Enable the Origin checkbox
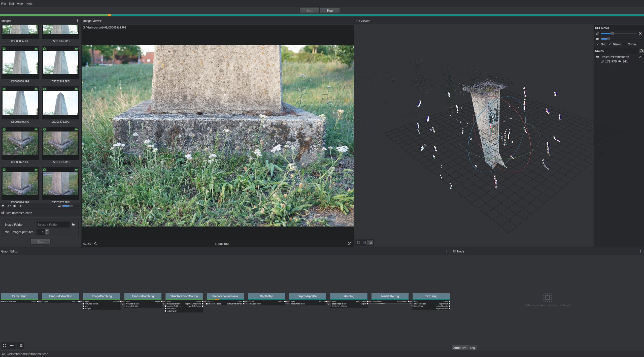The width and height of the screenshot is (644, 357). coord(625,44)
